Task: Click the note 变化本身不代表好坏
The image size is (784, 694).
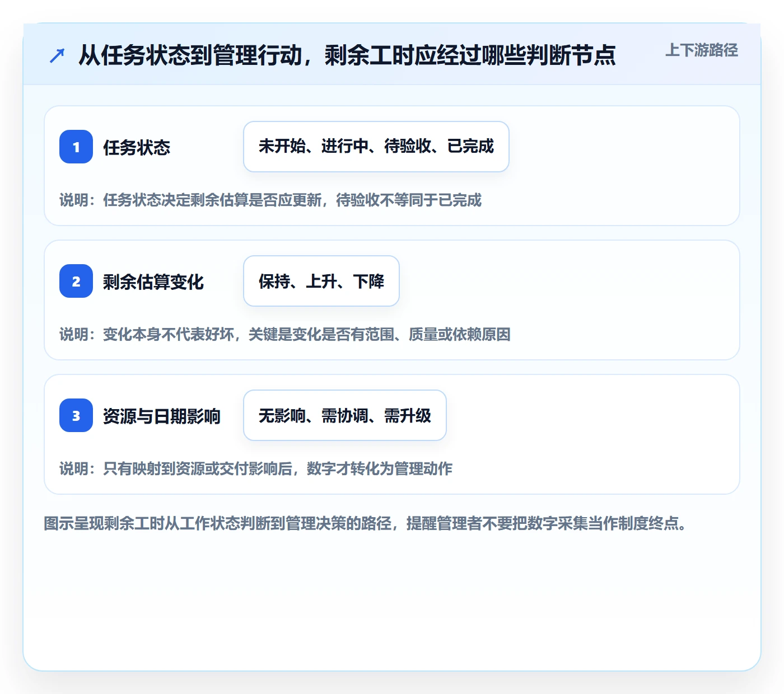Action: pos(285,334)
